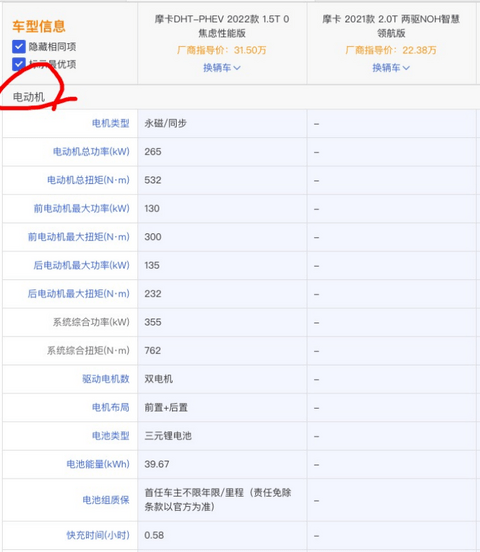
Task: Click the 厂商指导价 31.50万 price
Action: pos(222,50)
